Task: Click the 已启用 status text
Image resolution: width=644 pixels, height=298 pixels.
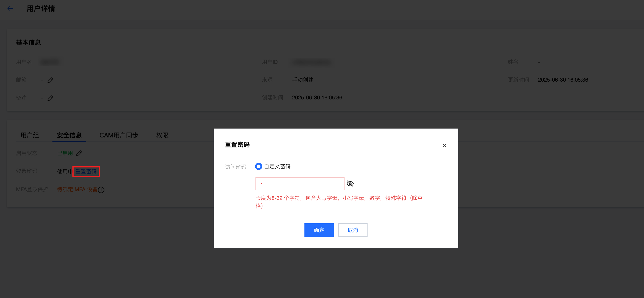Action: (x=65, y=153)
